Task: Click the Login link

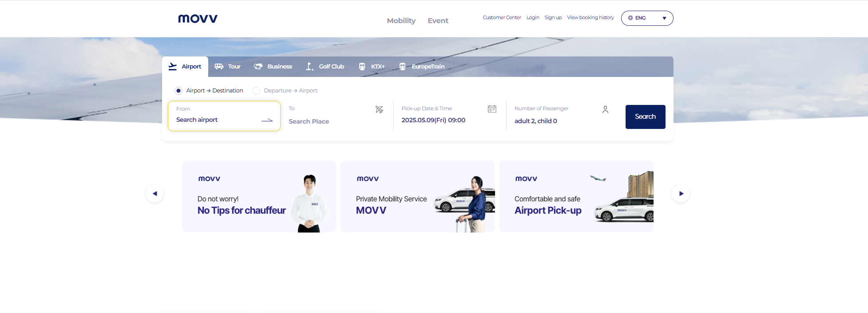Action: coord(533,17)
